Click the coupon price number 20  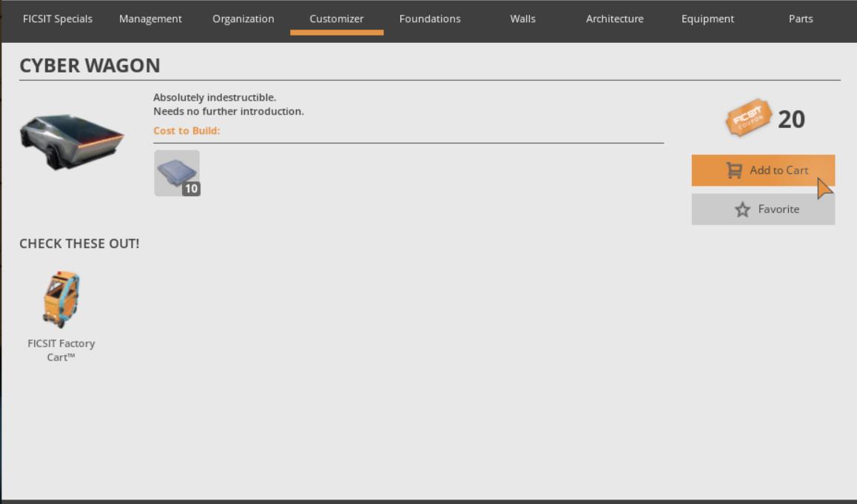pyautogui.click(x=791, y=119)
